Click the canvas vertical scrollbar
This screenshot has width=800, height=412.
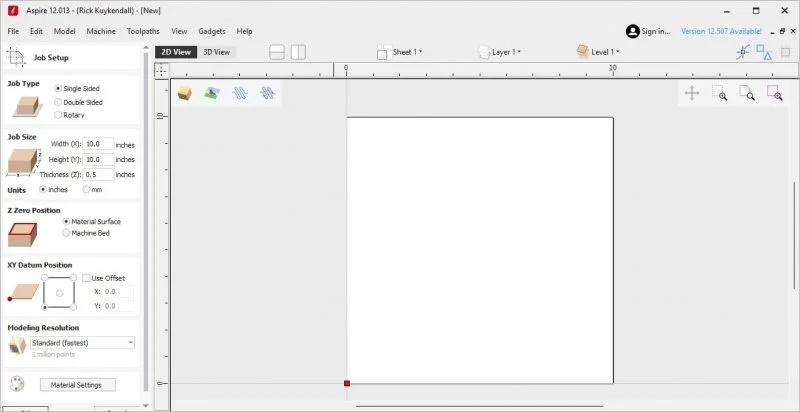coord(794,235)
